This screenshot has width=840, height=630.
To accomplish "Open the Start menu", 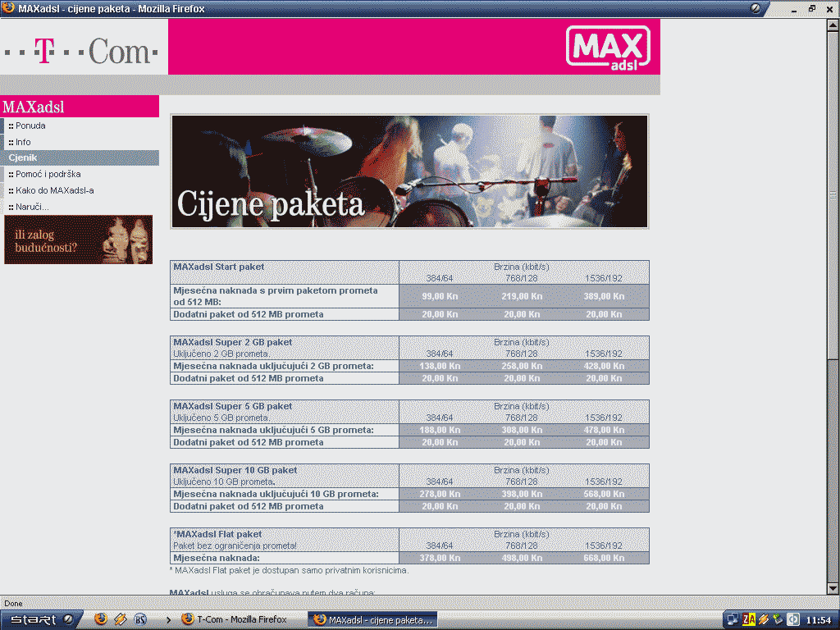I will [41, 619].
